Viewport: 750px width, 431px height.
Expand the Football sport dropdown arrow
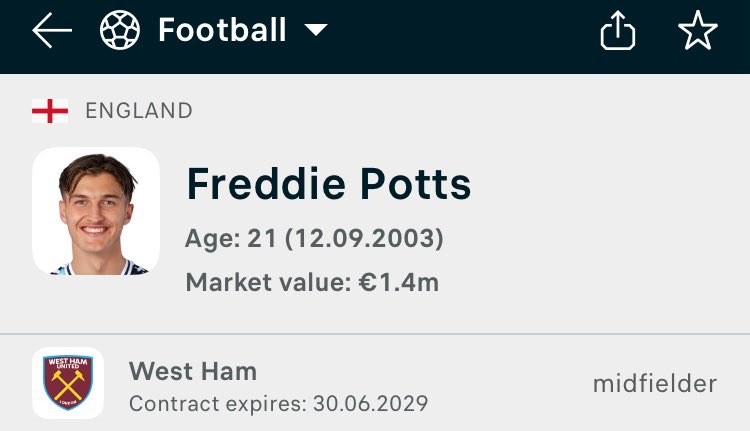(x=316, y=30)
